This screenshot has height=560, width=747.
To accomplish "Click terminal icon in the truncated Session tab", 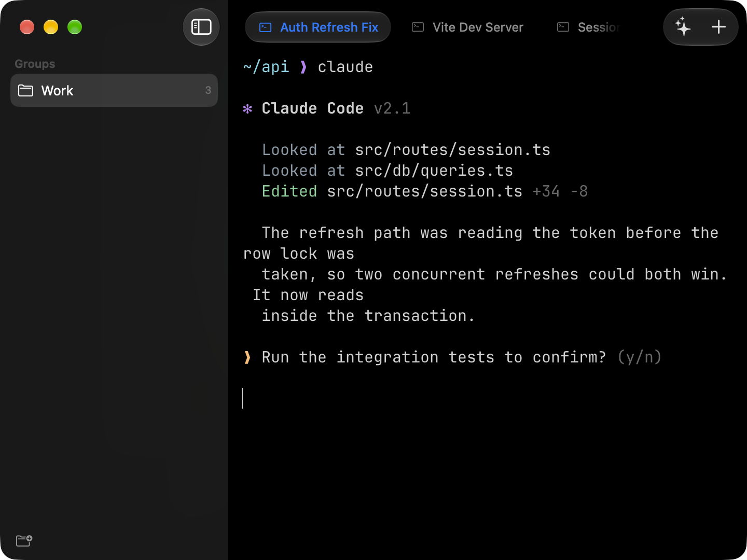I will 563,27.
